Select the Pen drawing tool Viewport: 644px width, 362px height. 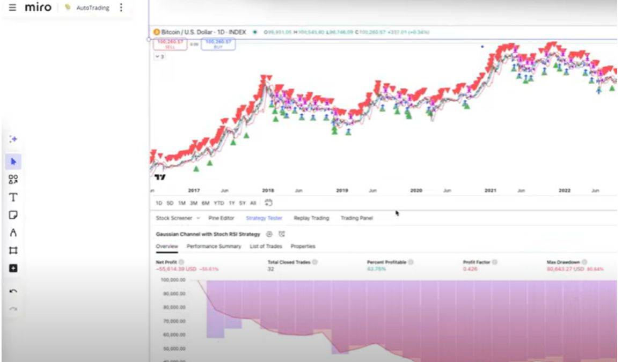[13, 233]
